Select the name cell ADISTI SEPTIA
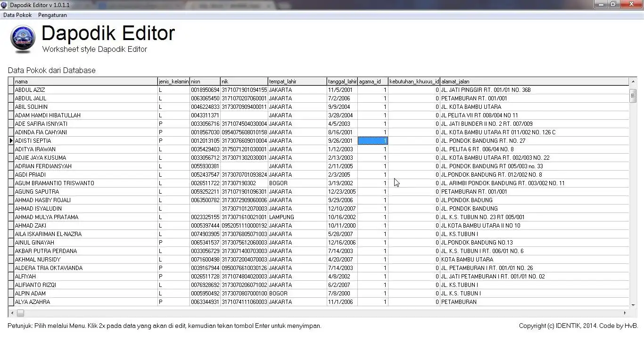644x343 pixels. [x=86, y=141]
